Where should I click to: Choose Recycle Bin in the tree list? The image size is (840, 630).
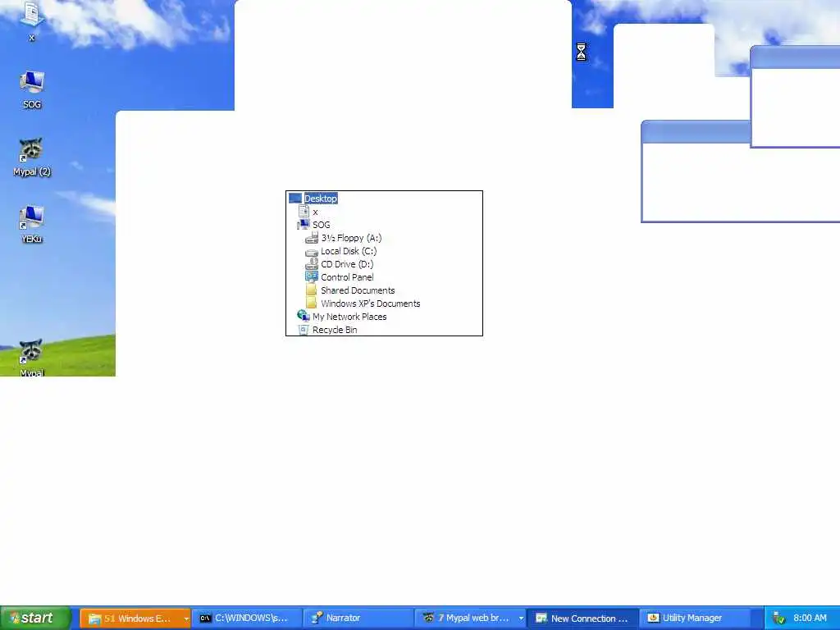326,330
